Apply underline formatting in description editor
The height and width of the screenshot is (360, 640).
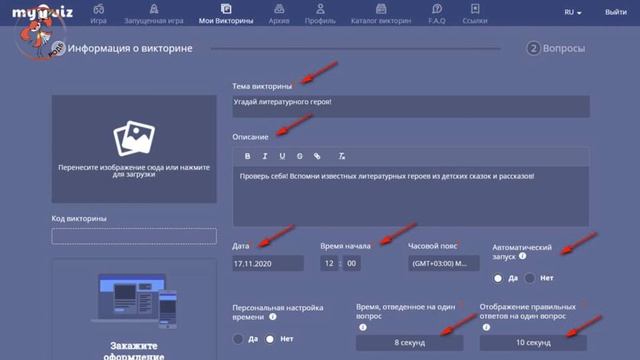282,156
